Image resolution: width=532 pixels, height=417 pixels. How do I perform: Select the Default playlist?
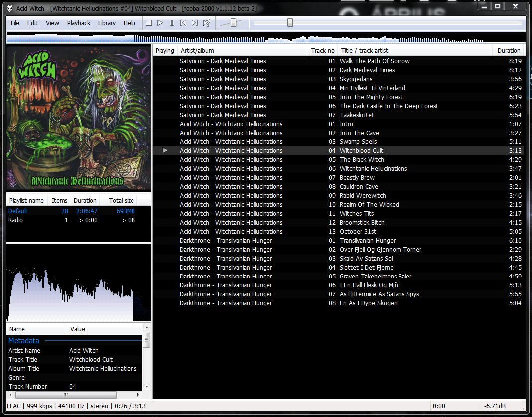(x=78, y=211)
